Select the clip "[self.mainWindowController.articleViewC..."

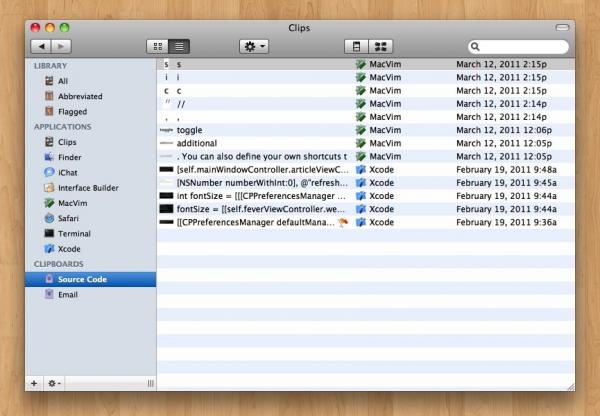pos(366,170)
